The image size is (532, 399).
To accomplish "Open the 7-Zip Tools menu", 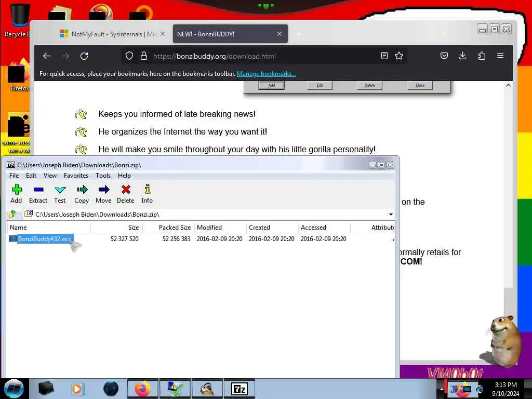I will (103, 176).
